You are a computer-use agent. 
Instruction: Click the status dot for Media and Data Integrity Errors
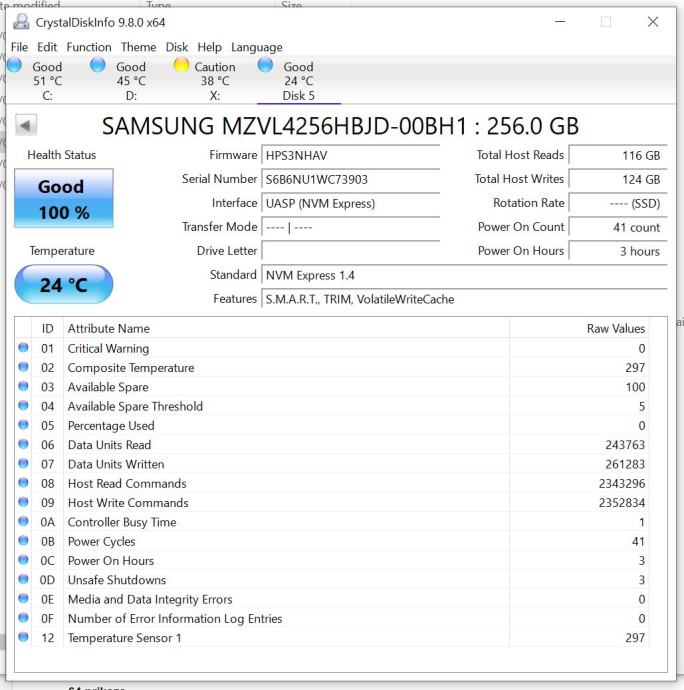pos(23,598)
